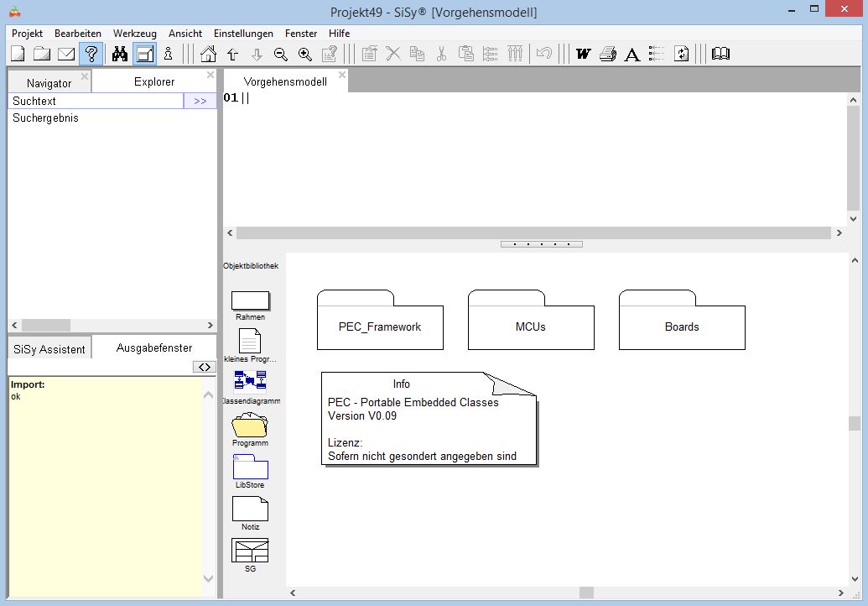Screen dimensions: 868x606
Task: Click the Suchtext input field
Action: [x=95, y=101]
